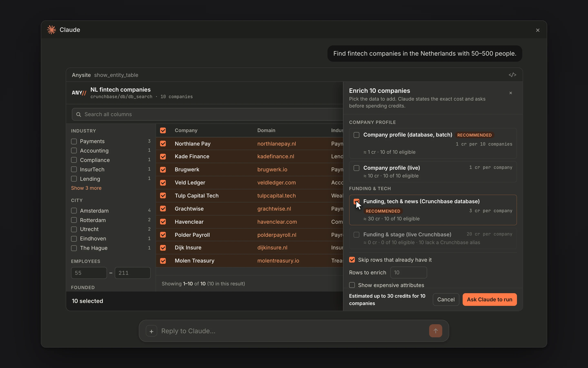Click the minimum employees field showing 55
Image resolution: width=588 pixels, height=368 pixels.
click(x=89, y=273)
